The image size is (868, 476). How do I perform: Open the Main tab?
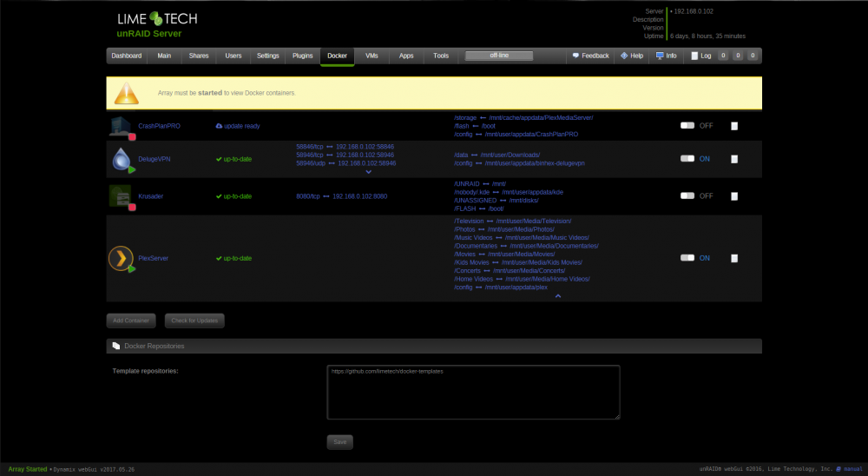[164, 56]
